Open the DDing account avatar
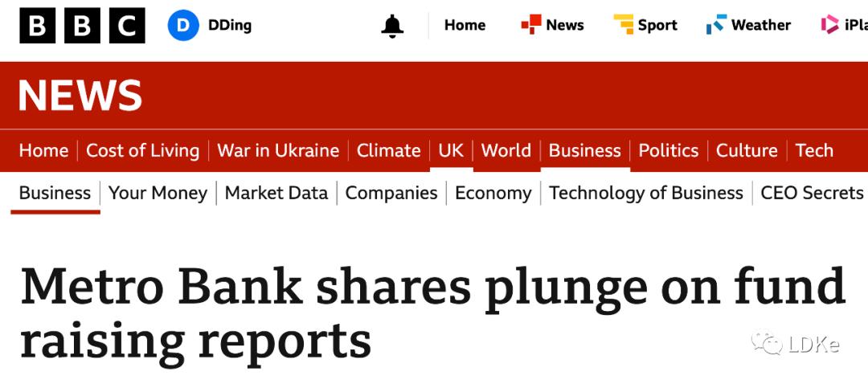 click(x=183, y=26)
